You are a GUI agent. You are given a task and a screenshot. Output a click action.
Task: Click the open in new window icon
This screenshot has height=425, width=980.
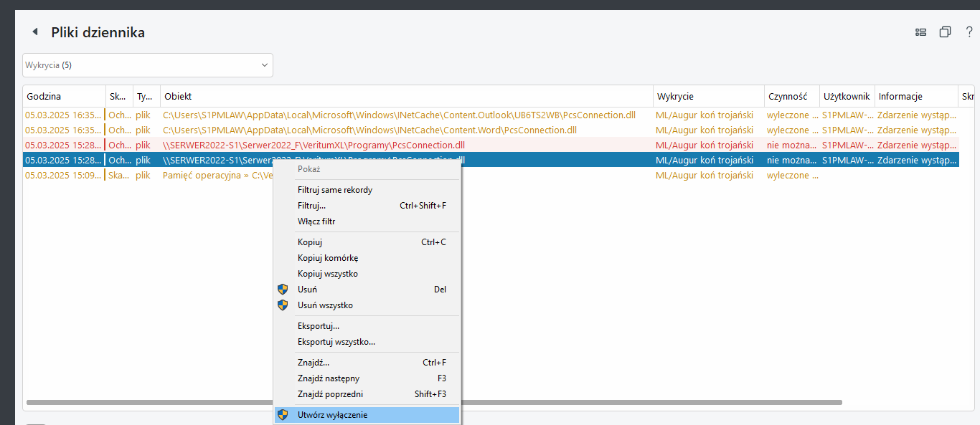pyautogui.click(x=945, y=32)
